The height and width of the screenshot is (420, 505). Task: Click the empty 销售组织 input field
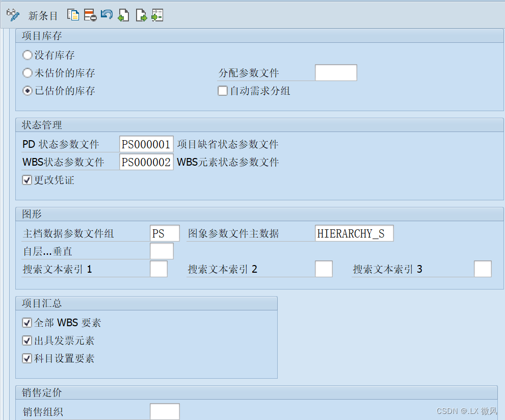click(165, 411)
